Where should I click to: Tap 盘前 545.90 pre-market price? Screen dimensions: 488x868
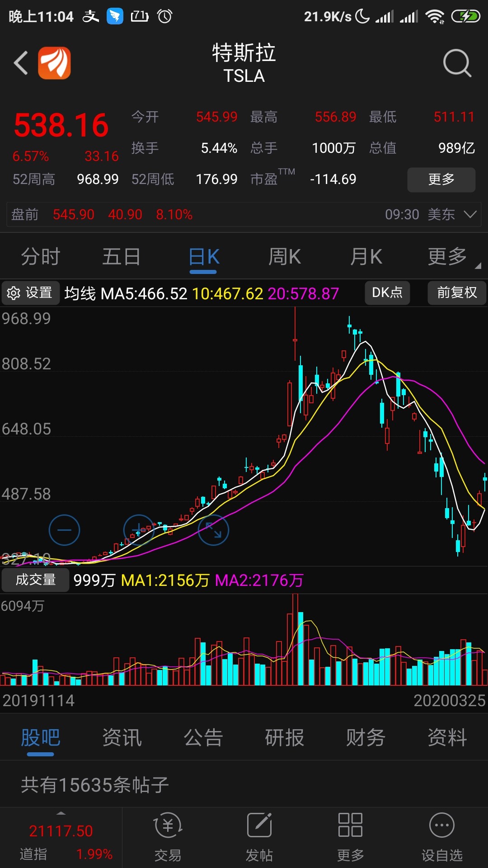click(74, 214)
